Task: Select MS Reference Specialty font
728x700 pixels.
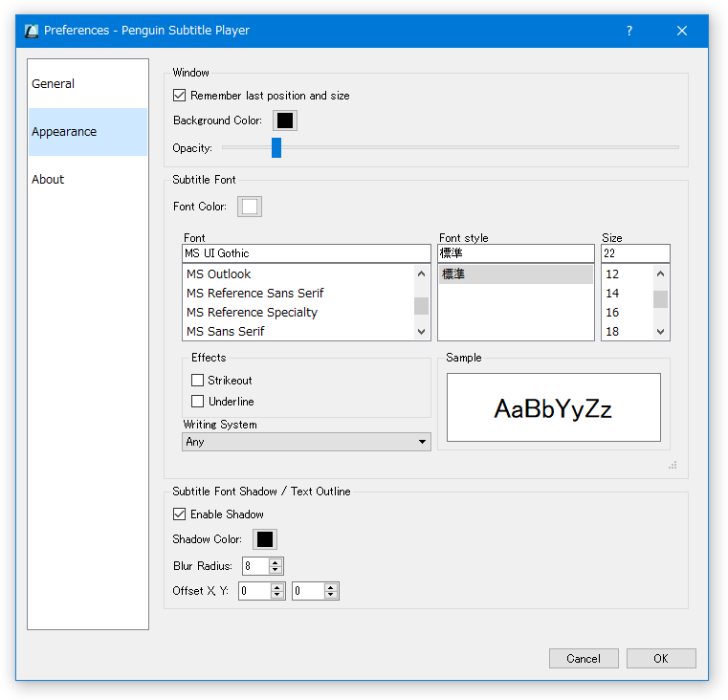Action: (x=298, y=313)
